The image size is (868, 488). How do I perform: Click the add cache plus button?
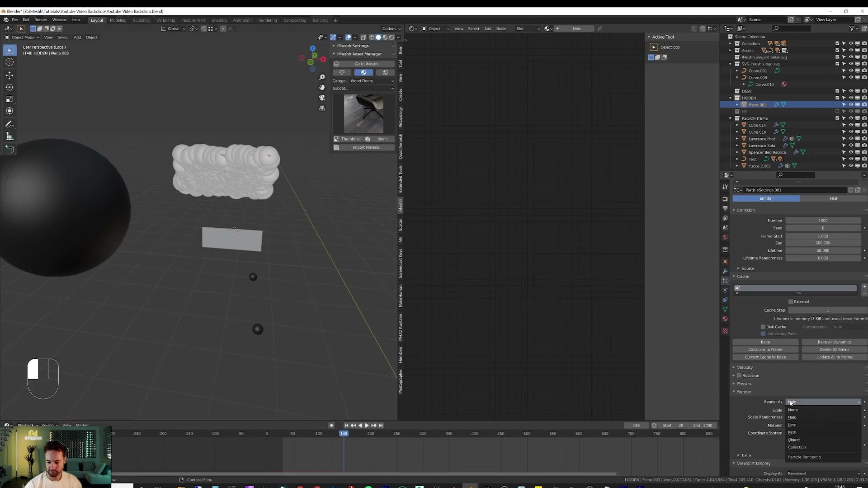click(864, 286)
